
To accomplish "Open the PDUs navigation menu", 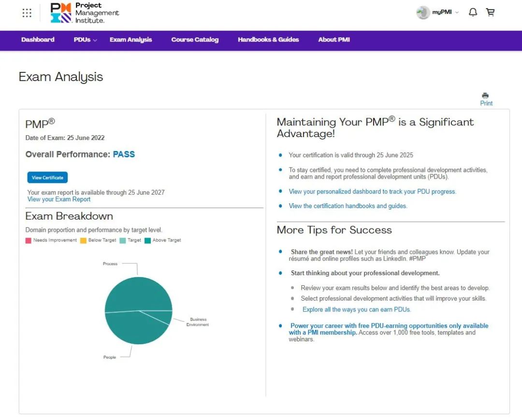I will 82,40.
